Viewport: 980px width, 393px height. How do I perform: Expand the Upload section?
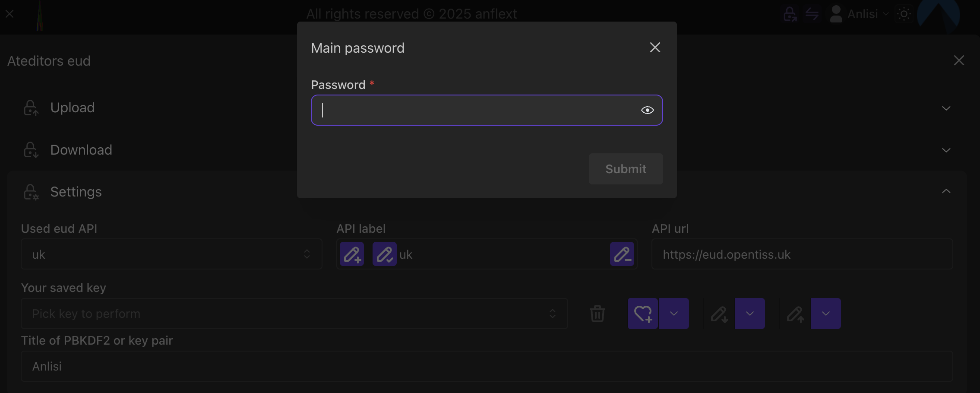pos(946,108)
